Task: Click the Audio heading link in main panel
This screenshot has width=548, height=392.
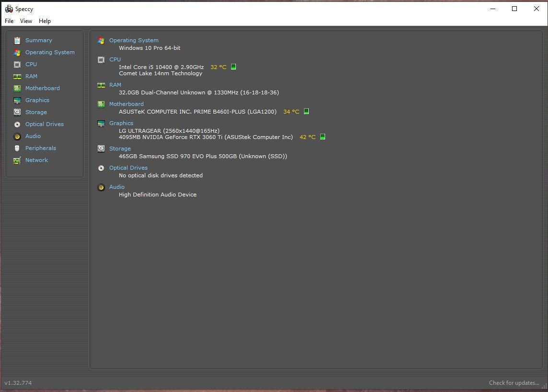Action: tap(117, 187)
